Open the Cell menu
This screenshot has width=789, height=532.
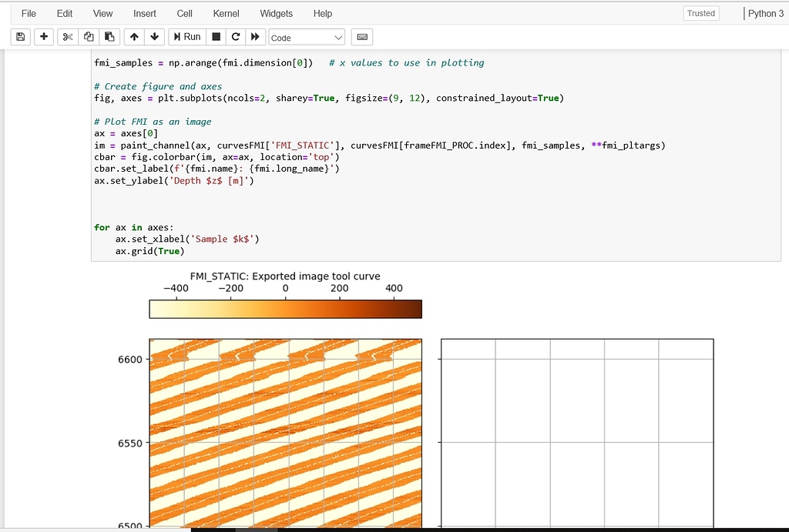coord(184,13)
